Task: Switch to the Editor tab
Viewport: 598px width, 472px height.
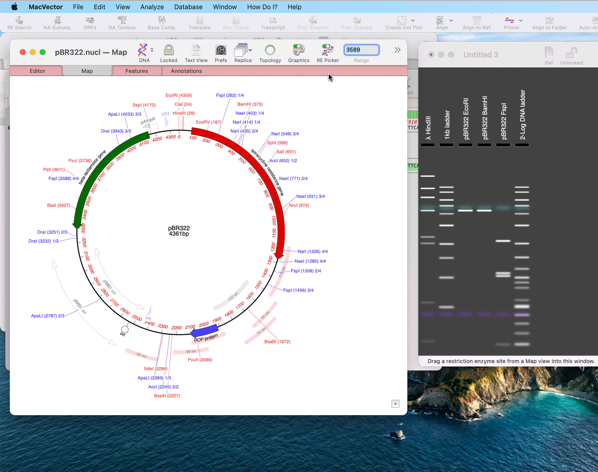Action: tap(37, 71)
